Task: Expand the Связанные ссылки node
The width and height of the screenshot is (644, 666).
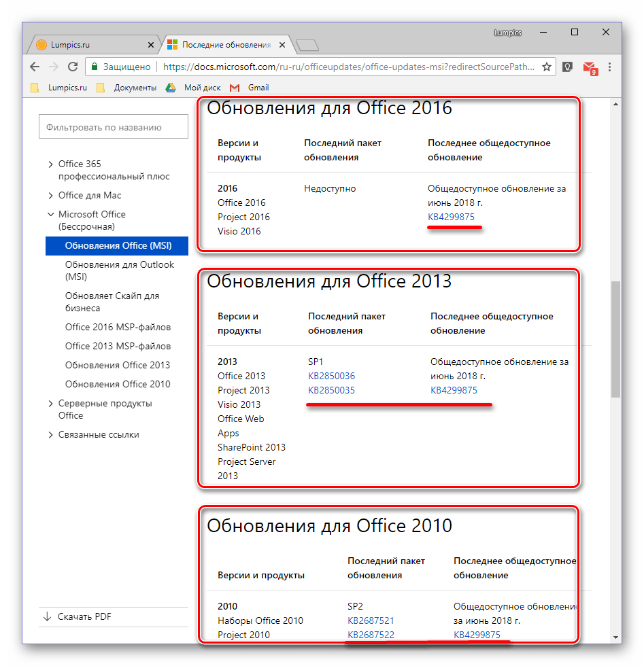Action: click(50, 435)
